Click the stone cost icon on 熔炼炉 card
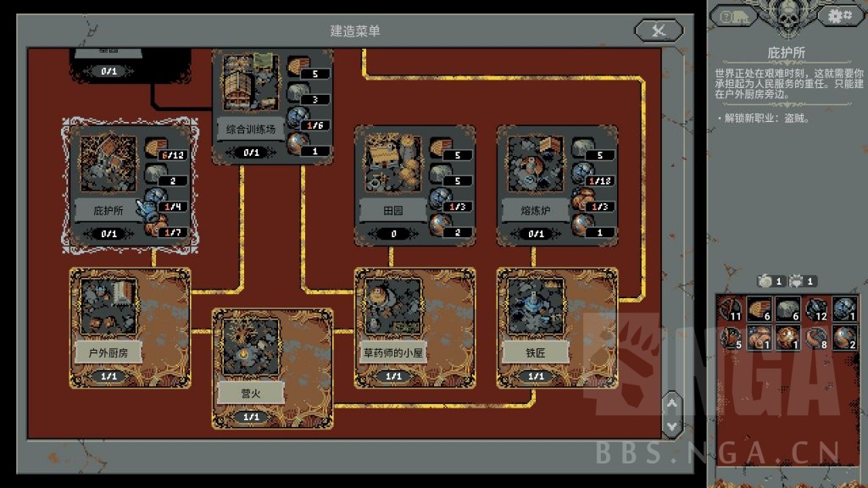Image resolution: width=868 pixels, height=488 pixels. click(x=583, y=148)
